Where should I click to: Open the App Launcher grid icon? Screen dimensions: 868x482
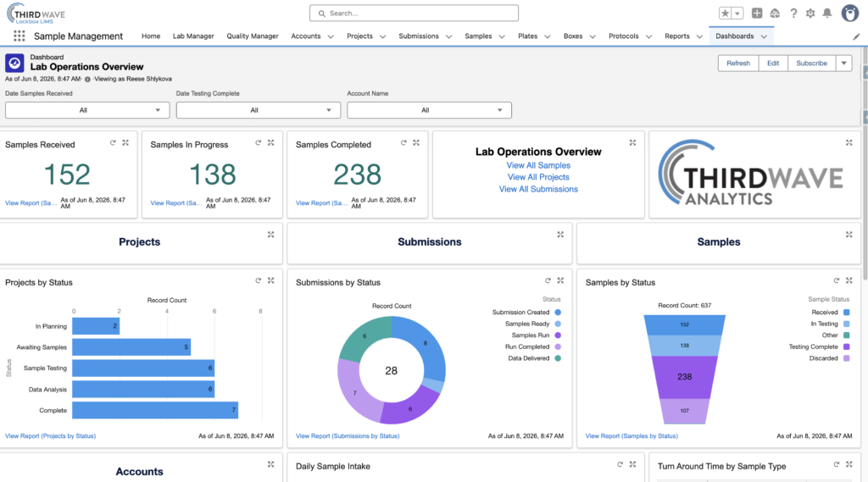(19, 36)
